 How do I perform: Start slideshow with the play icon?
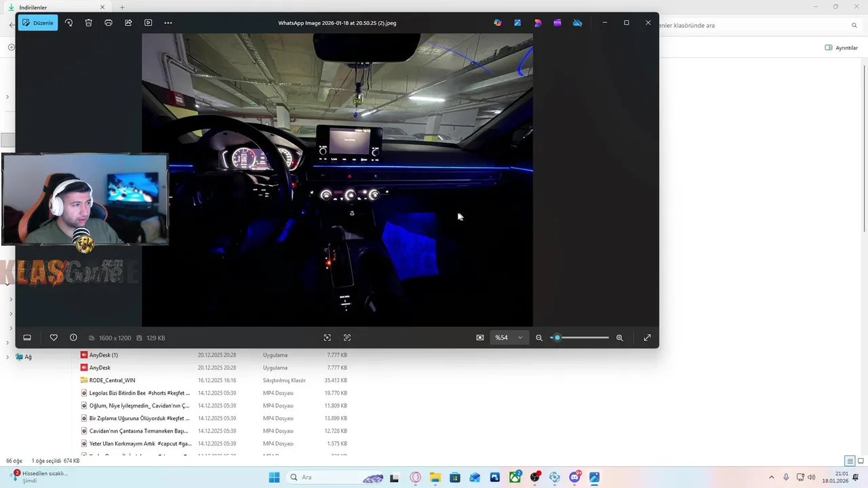pos(148,22)
